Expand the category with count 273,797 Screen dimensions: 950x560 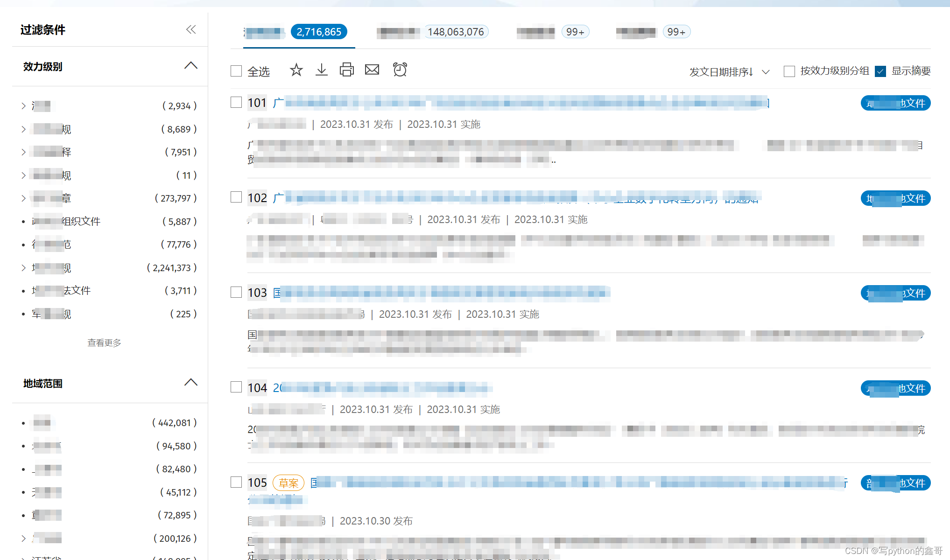click(23, 198)
